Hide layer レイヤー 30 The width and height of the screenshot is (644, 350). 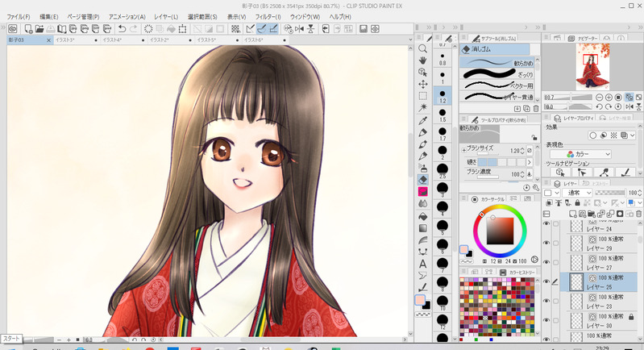point(546,320)
